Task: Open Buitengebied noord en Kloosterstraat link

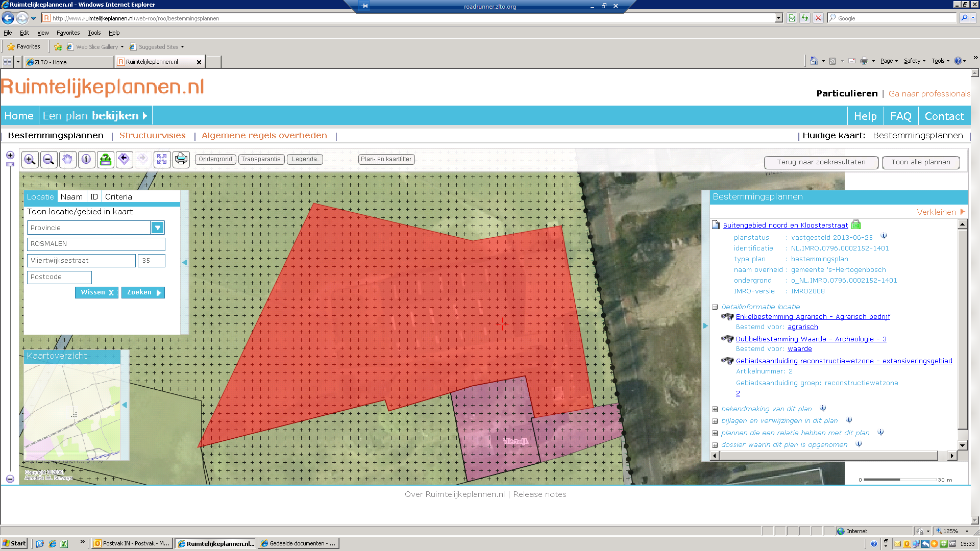Action: [785, 225]
